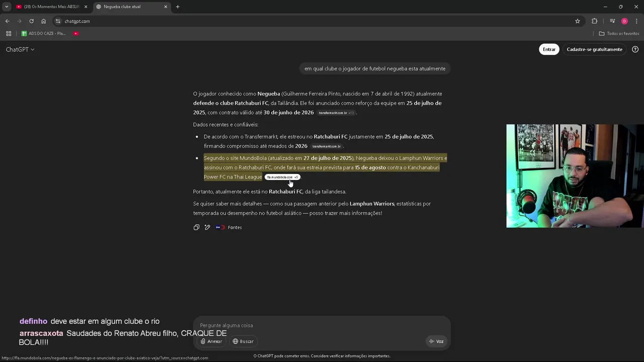644x362 pixels.
Task: Close the Negueba clube atual tab
Action: (x=166, y=7)
